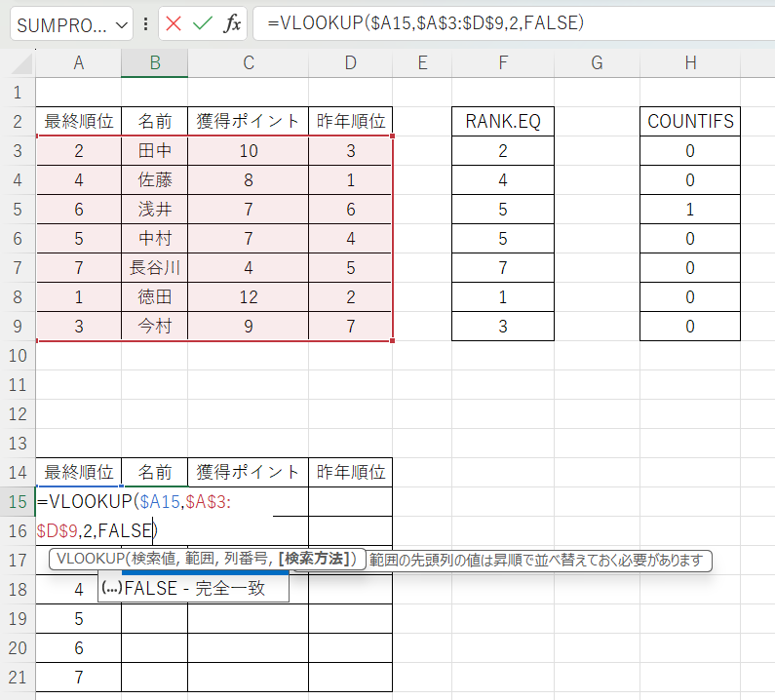Click the COUNTIFS cell showing value 1
The width and height of the screenshot is (775, 700).
click(690, 210)
